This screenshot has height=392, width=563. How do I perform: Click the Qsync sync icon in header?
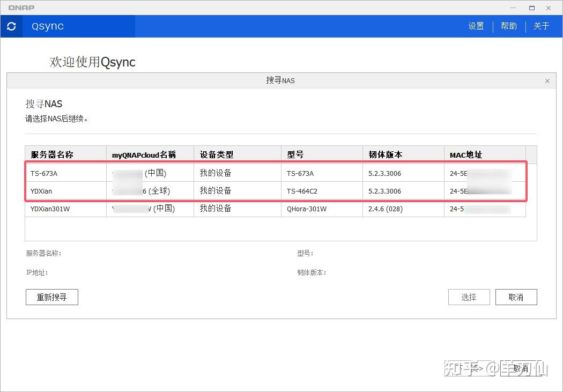tap(11, 26)
